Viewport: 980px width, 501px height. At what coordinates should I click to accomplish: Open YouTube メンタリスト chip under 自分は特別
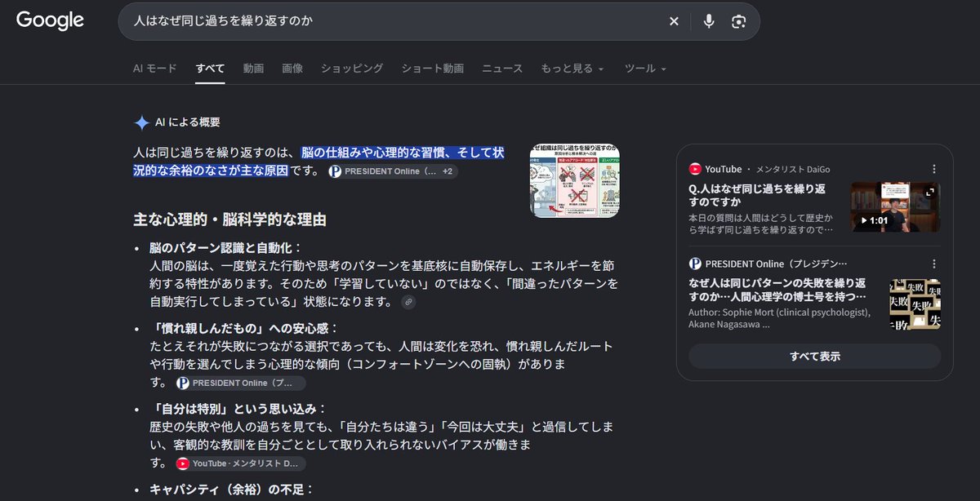(x=240, y=463)
